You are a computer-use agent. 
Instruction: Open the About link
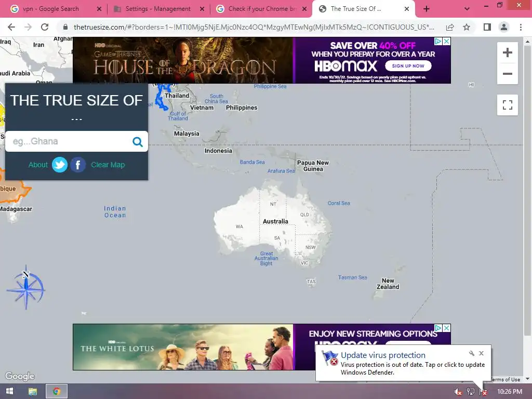click(38, 165)
